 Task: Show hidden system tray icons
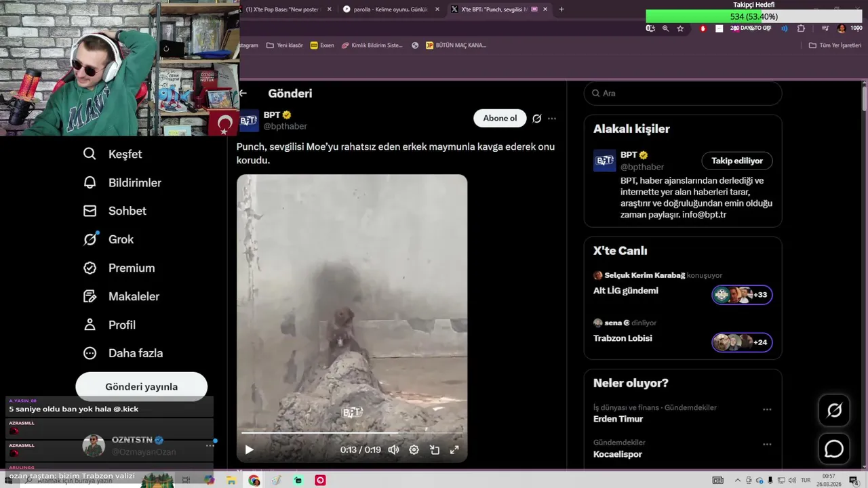[738, 481]
